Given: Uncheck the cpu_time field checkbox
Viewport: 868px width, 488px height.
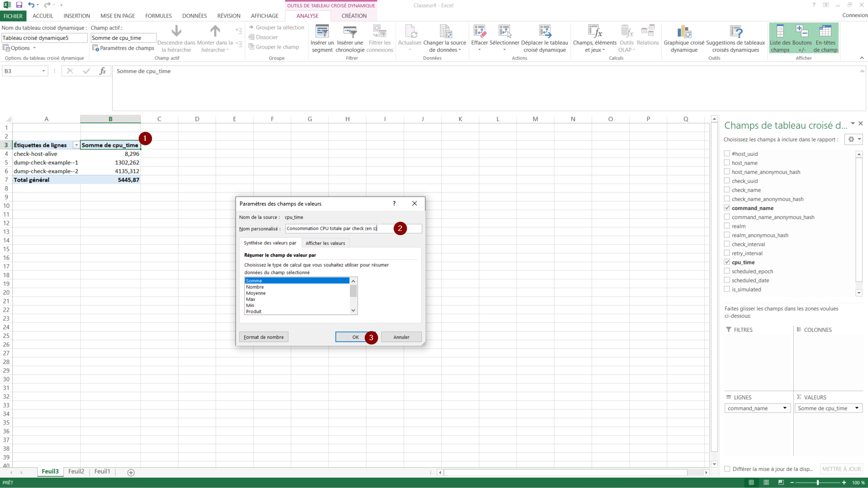Looking at the screenshot, I should 727,262.
